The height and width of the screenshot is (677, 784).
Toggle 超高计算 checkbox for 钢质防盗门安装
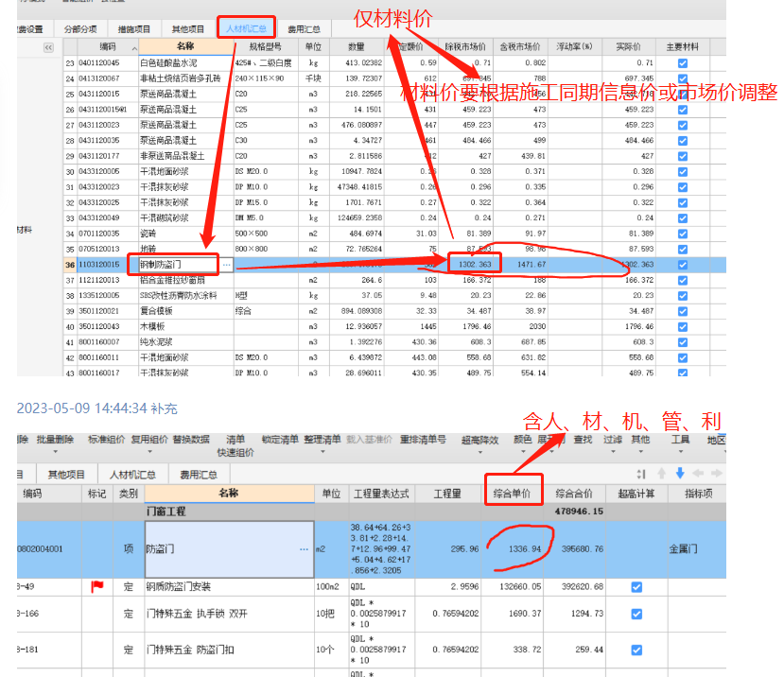coord(636,586)
